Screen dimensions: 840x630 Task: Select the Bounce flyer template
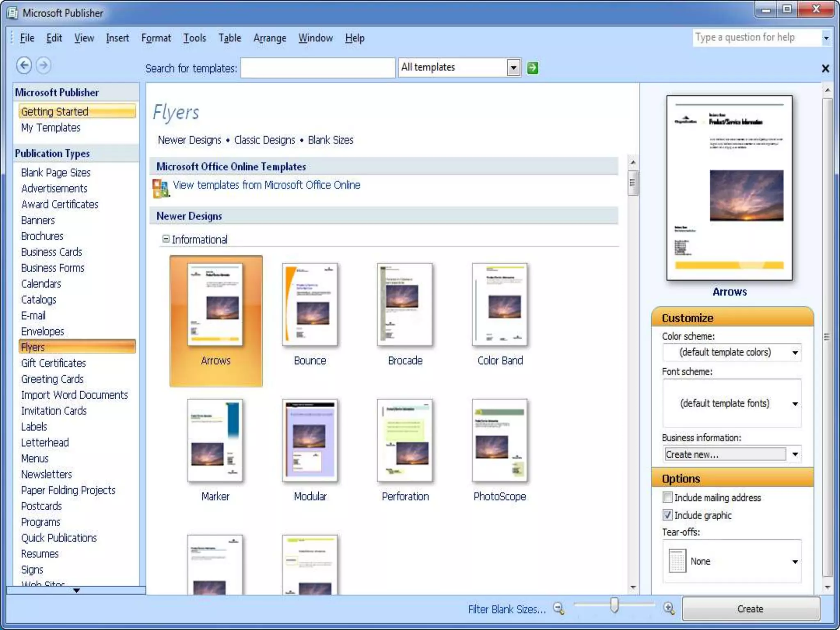coord(310,305)
